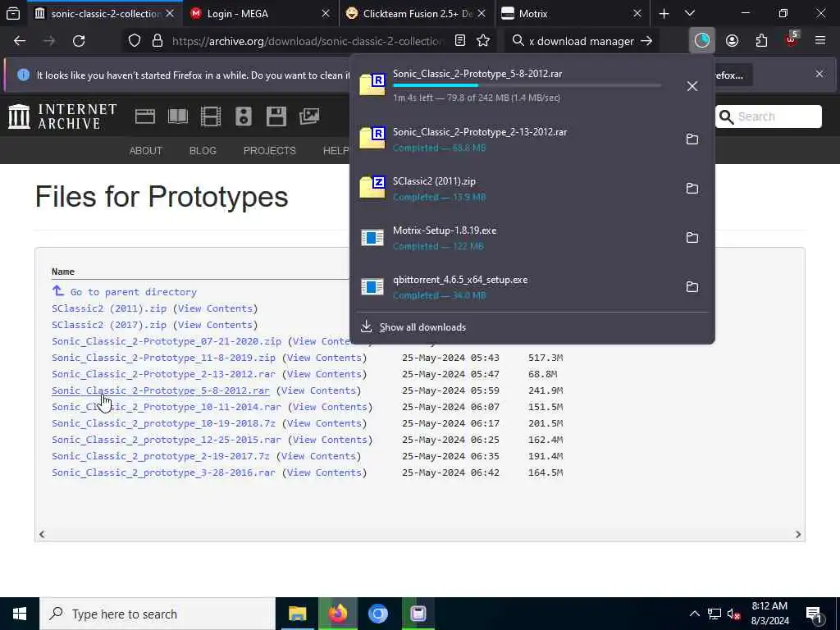840x630 pixels.
Task: Open the Software floppy disk icon
Action: [x=276, y=116]
